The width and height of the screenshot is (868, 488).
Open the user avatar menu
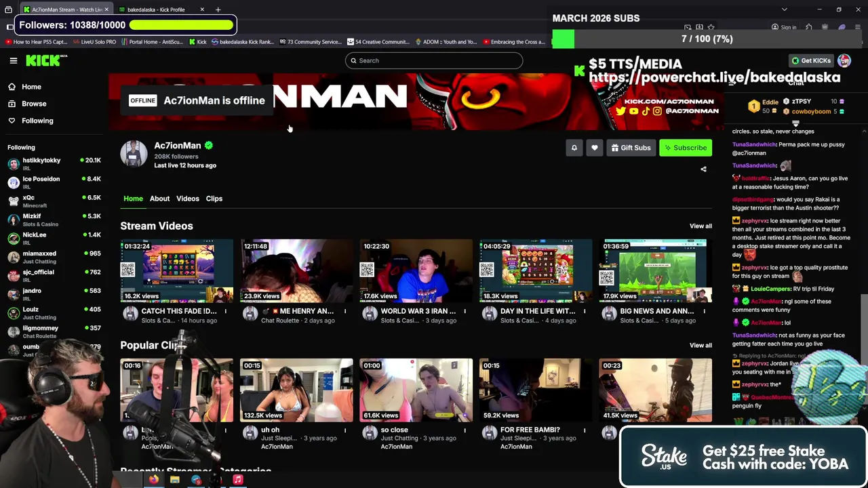tap(844, 60)
